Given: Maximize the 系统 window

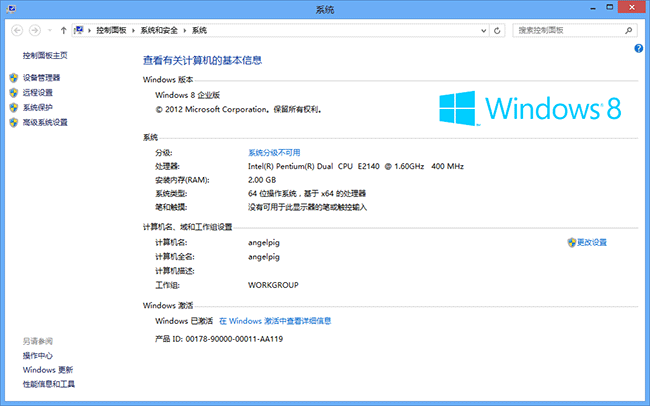Looking at the screenshot, I should pyautogui.click(x=609, y=7).
